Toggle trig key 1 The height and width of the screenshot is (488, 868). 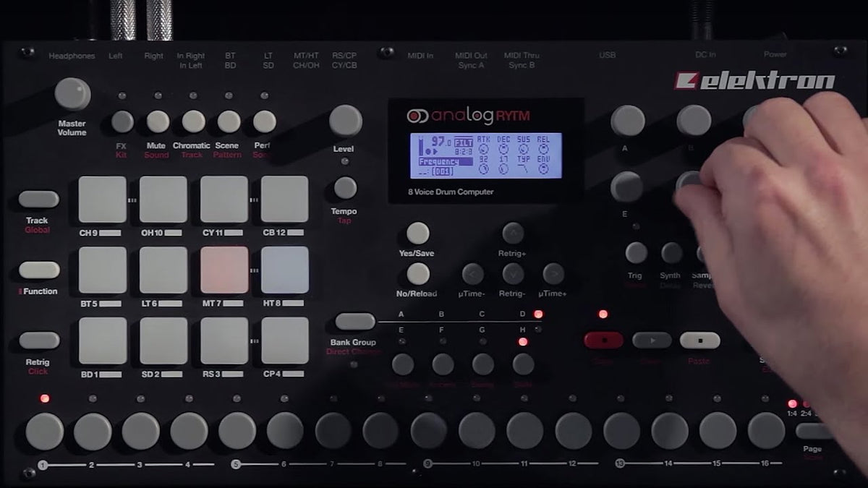45,432
